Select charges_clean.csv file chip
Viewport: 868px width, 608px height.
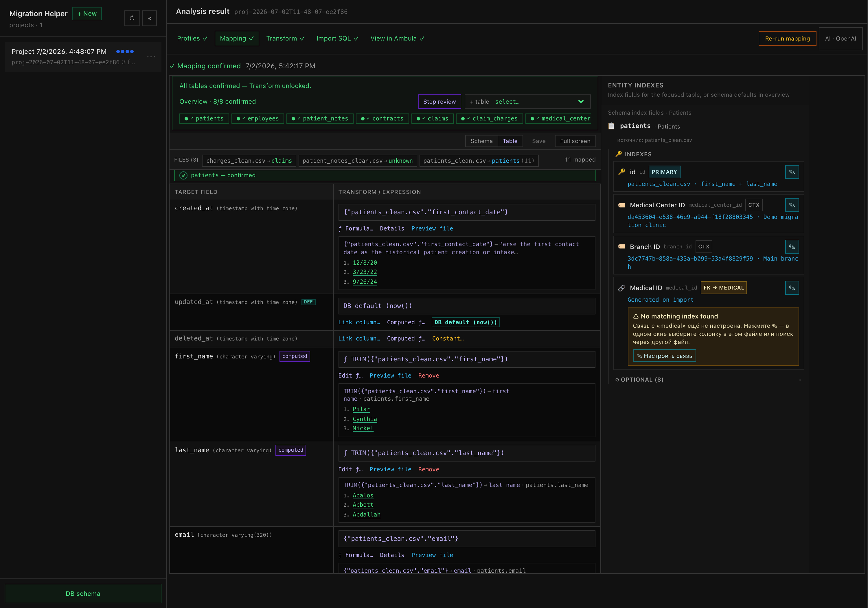249,161
